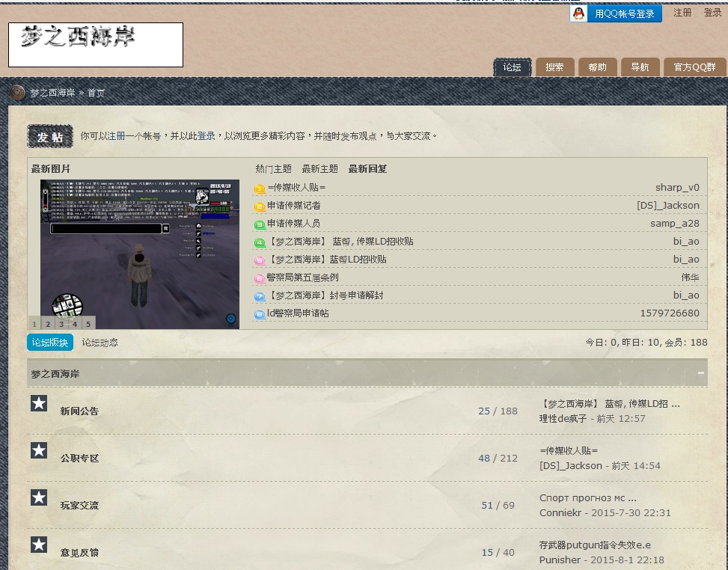
Task: Open breadcrumb link 首页
Action: [96, 93]
